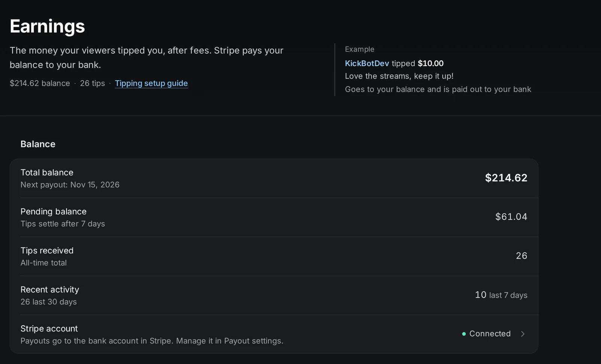Click the Connected status text
Viewport: 601px width, 364px height.
pos(490,334)
